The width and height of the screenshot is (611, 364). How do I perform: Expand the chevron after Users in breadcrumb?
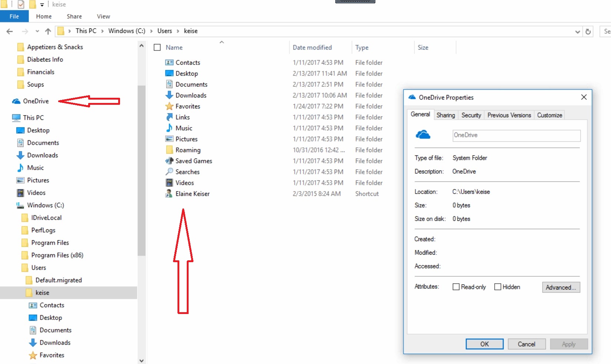tap(178, 31)
